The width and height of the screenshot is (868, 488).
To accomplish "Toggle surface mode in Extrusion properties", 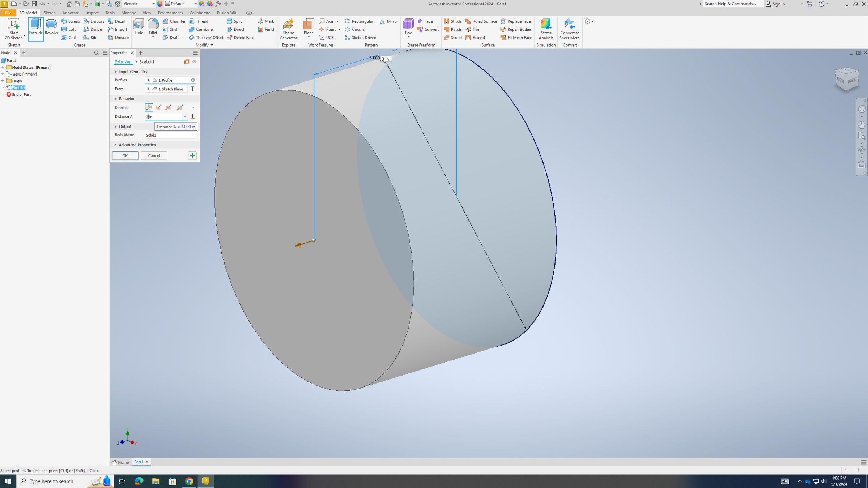I will tap(187, 62).
